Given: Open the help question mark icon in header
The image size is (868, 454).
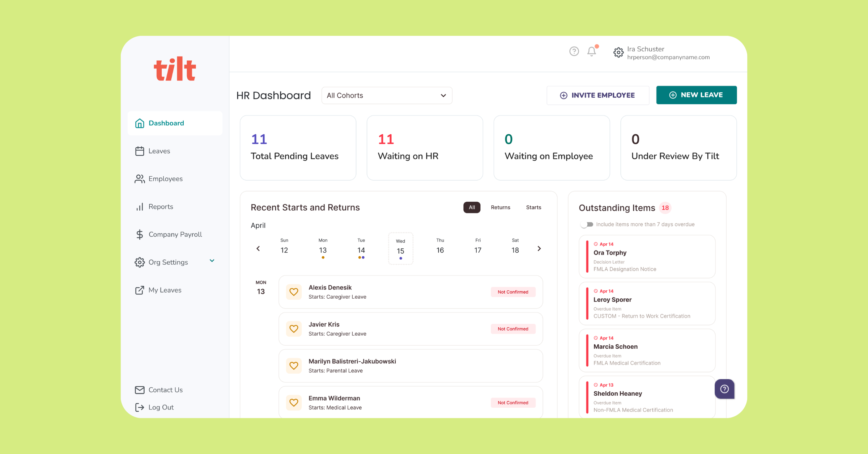Looking at the screenshot, I should pos(574,51).
